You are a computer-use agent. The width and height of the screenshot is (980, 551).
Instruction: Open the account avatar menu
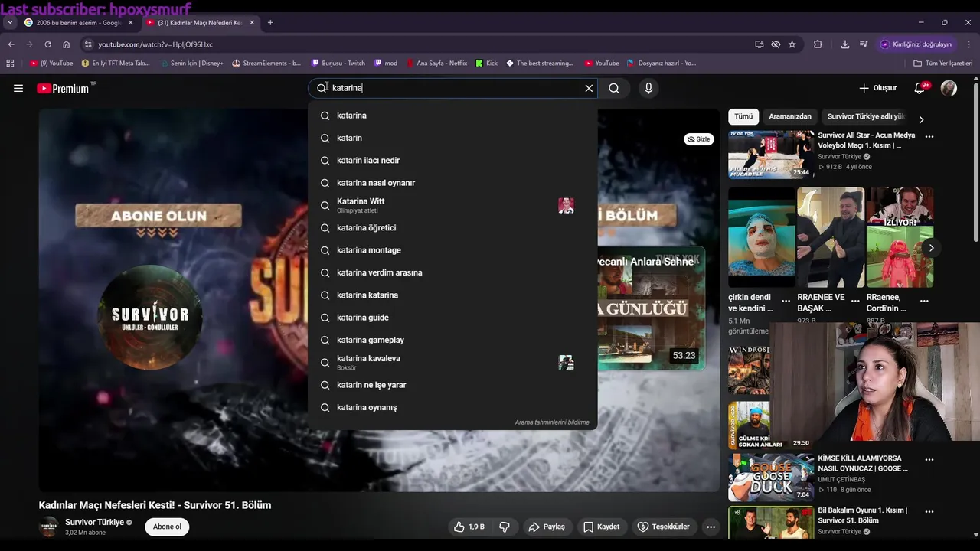pos(949,88)
